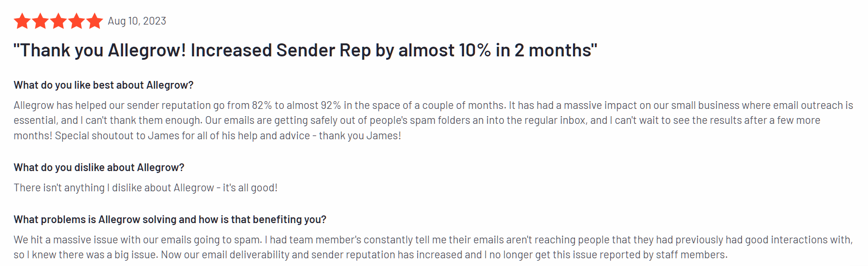Click the third (middle) rating star

click(x=58, y=21)
